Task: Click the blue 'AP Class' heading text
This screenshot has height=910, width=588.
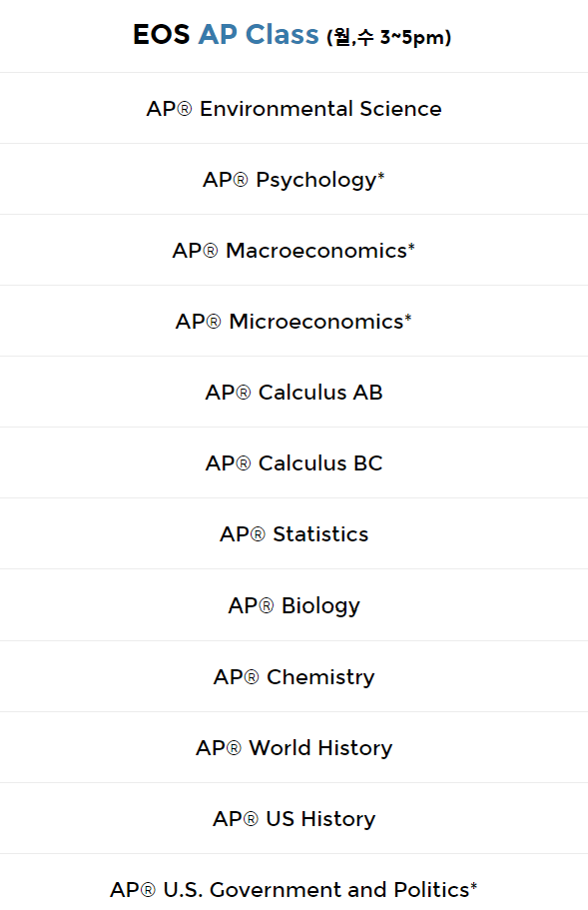Action: point(259,35)
